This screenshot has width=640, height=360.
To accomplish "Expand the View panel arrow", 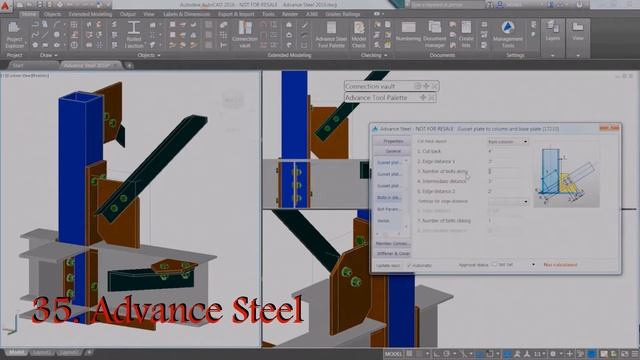I will pos(578,55).
